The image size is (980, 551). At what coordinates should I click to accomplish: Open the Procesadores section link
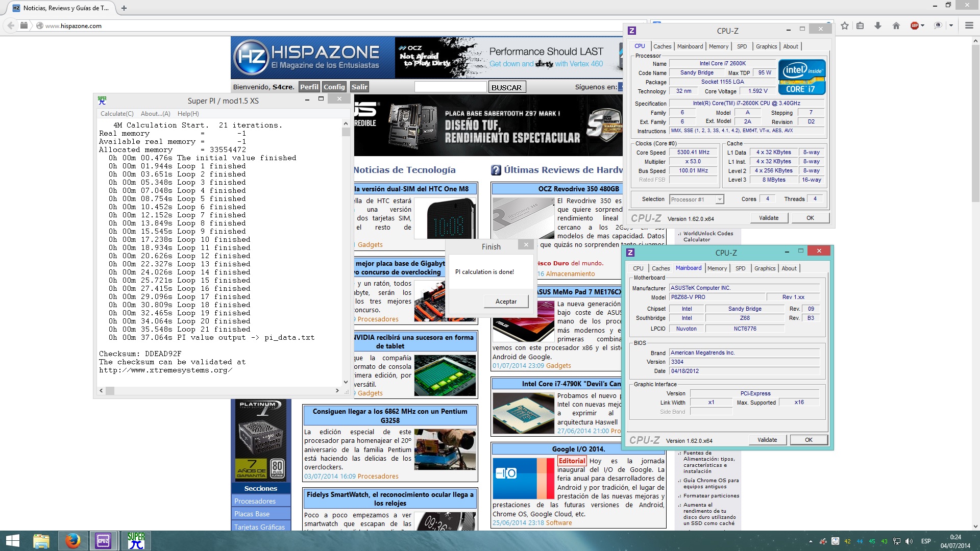tap(255, 502)
